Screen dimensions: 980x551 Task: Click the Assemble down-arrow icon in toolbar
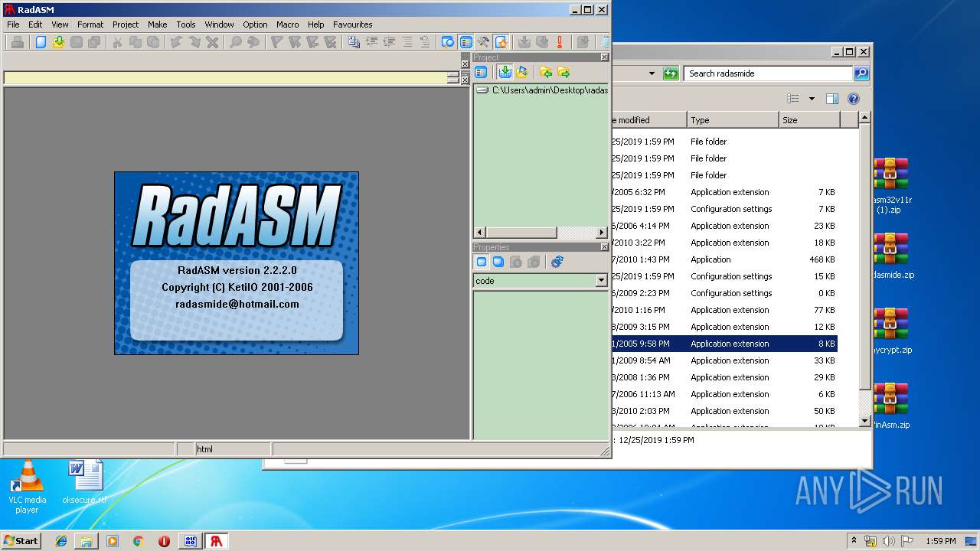tap(524, 42)
